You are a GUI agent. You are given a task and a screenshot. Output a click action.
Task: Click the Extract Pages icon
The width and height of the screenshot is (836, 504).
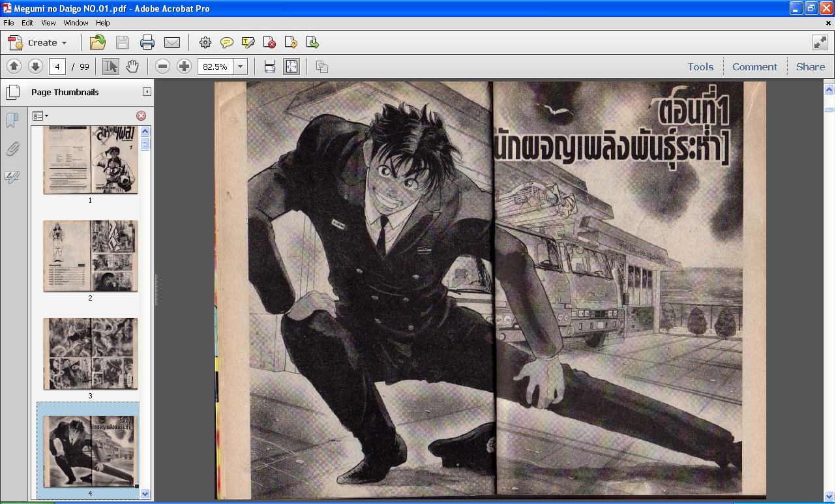point(312,42)
